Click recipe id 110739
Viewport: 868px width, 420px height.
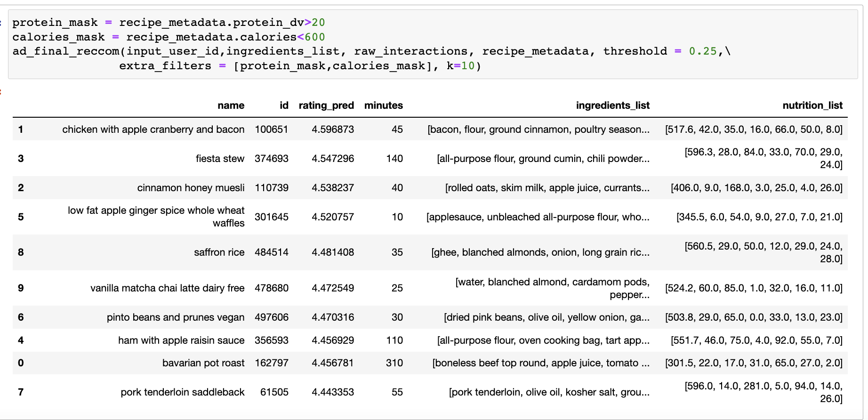tap(272, 188)
